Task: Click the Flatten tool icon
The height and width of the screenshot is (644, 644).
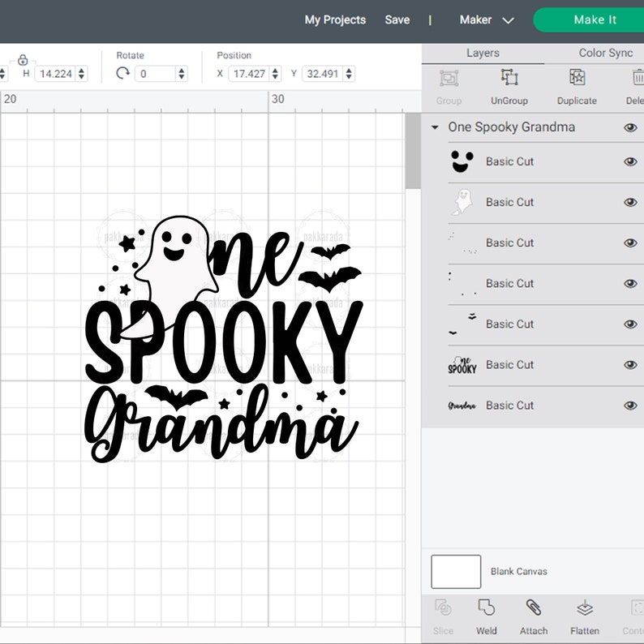Action: [585, 608]
